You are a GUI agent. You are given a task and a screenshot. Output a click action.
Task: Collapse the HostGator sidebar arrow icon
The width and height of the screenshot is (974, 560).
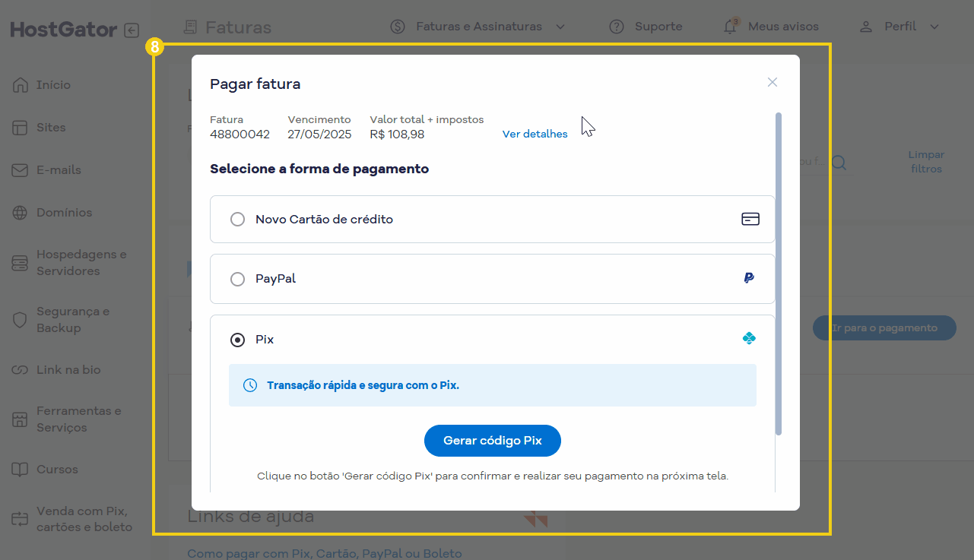pyautogui.click(x=132, y=30)
